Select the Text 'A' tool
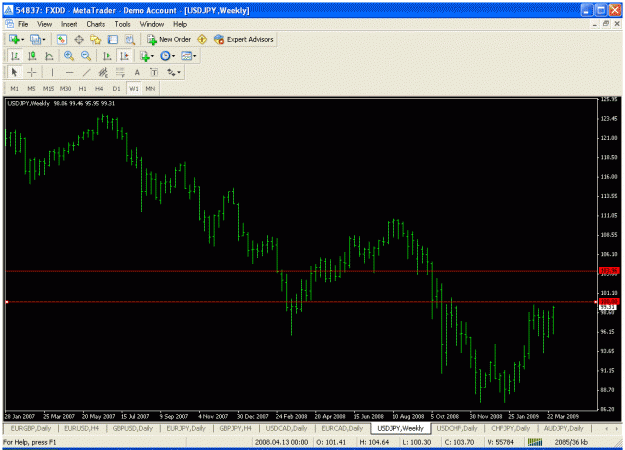Viewport: 625px width, 450px height. pyautogui.click(x=137, y=72)
